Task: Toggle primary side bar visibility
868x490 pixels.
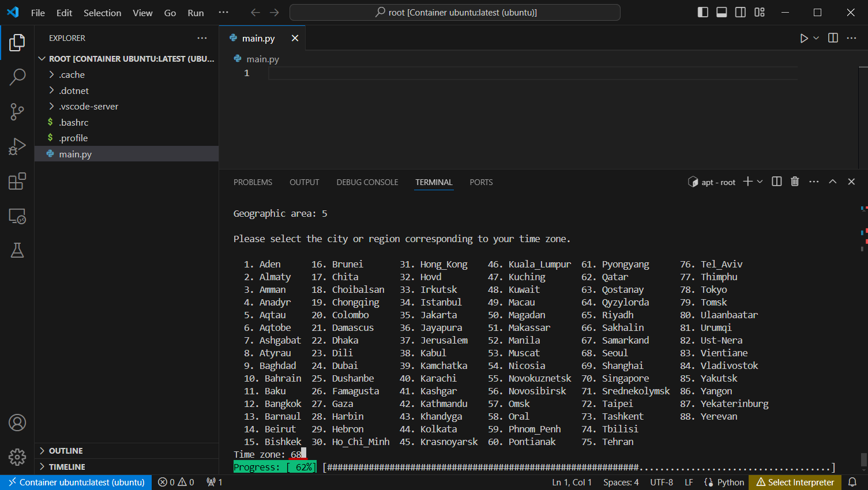Action: (x=702, y=12)
